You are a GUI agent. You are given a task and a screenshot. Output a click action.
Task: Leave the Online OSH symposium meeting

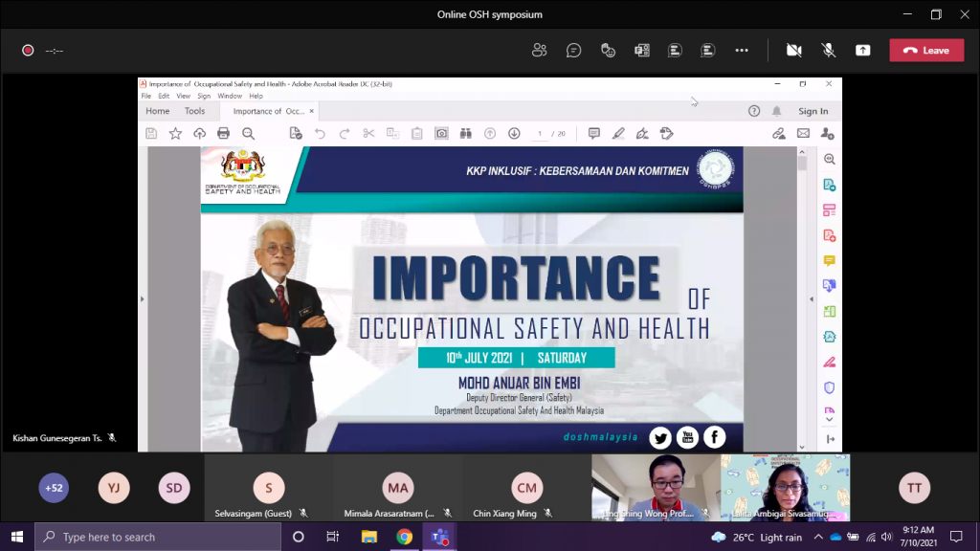(x=926, y=51)
